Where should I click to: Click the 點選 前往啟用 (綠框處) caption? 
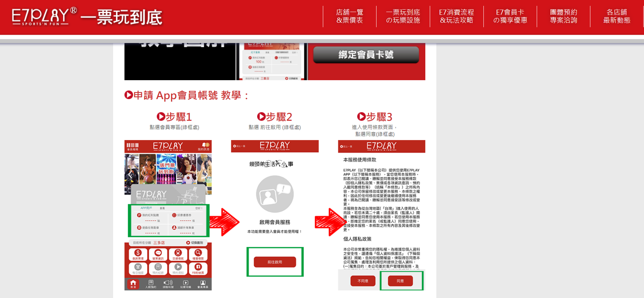click(x=275, y=127)
